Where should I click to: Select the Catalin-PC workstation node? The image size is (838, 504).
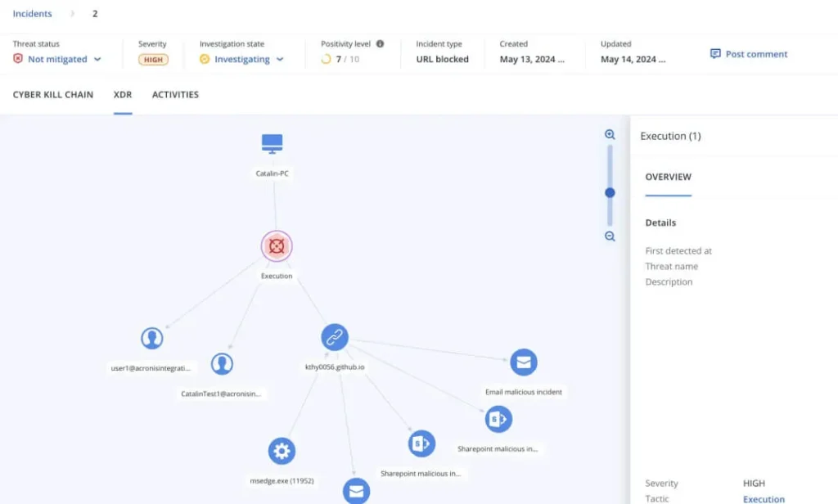pos(271,145)
